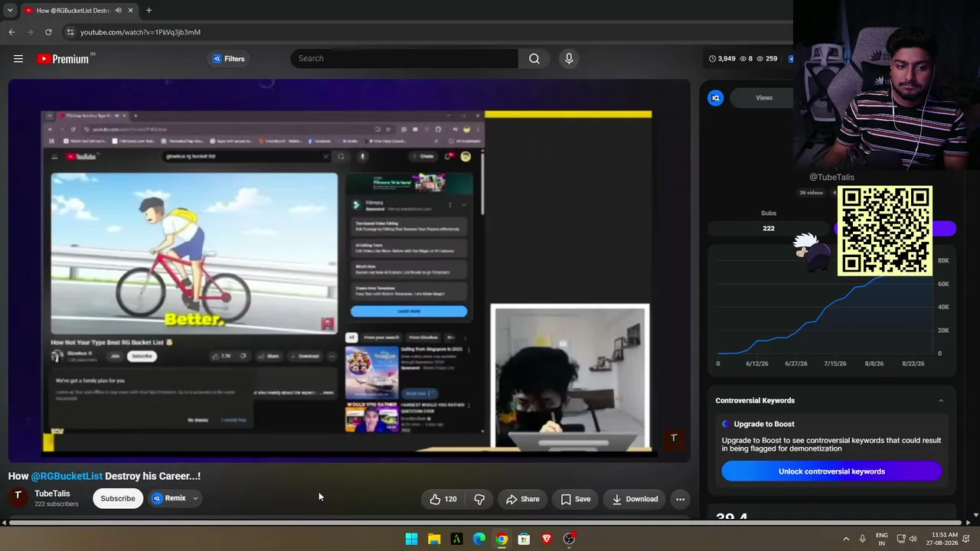The height and width of the screenshot is (551, 980).
Task: Dislike the video with thumbs-down
Action: (479, 499)
